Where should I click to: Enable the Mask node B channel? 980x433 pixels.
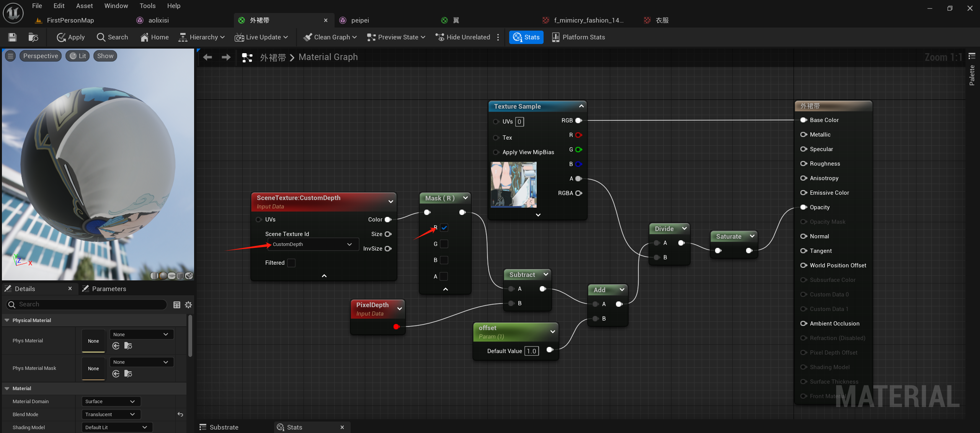click(444, 260)
